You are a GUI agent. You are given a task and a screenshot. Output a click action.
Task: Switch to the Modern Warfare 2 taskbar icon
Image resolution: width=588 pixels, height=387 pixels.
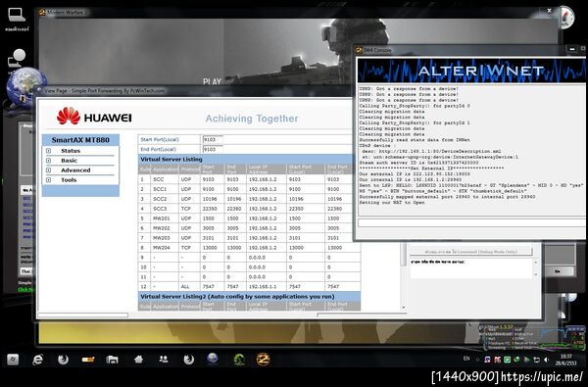coord(264,360)
